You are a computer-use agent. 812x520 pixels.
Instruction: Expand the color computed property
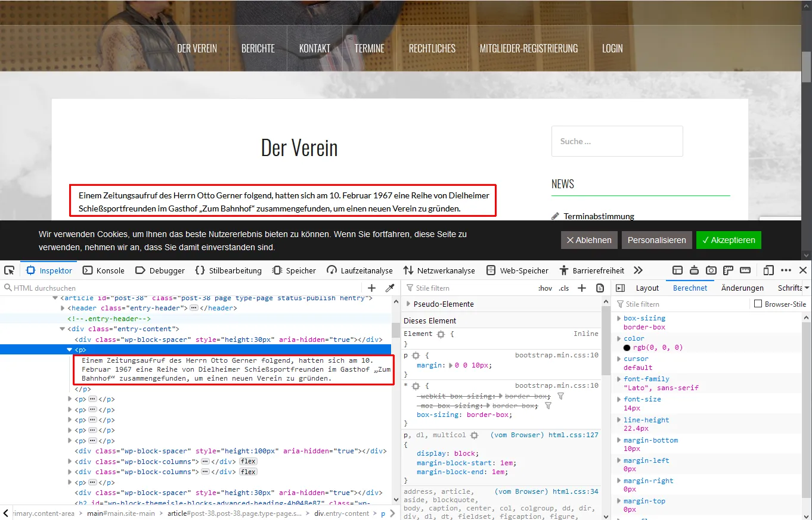619,338
